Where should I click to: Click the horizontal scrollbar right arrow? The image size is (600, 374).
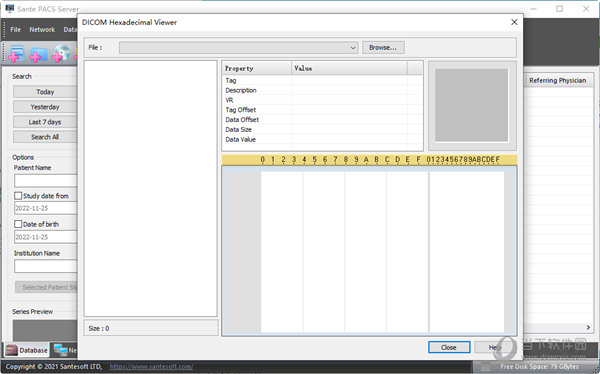pyautogui.click(x=588, y=327)
